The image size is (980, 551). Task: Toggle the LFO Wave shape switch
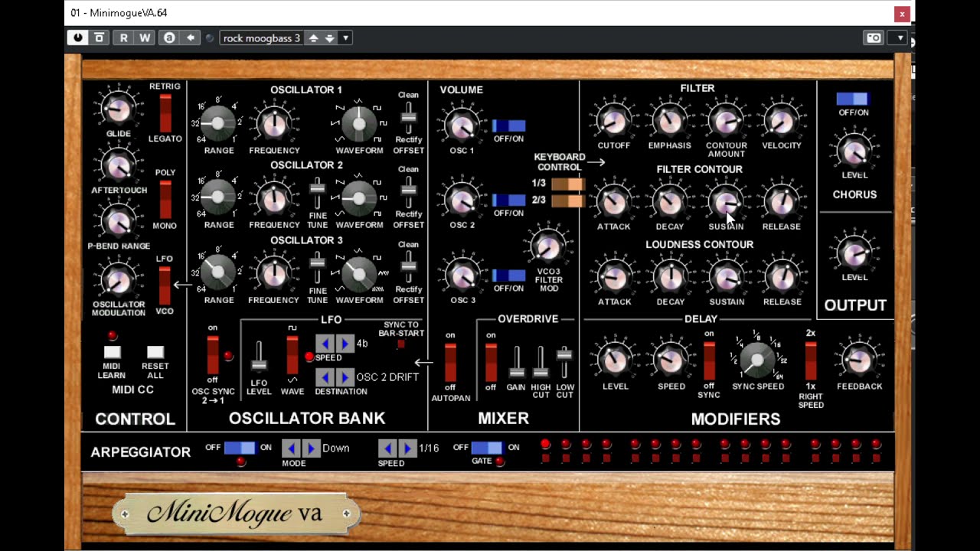[292, 354]
